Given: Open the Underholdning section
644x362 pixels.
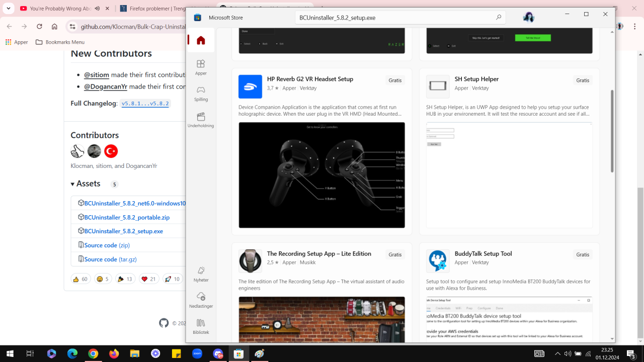Looking at the screenshot, I should tap(201, 120).
